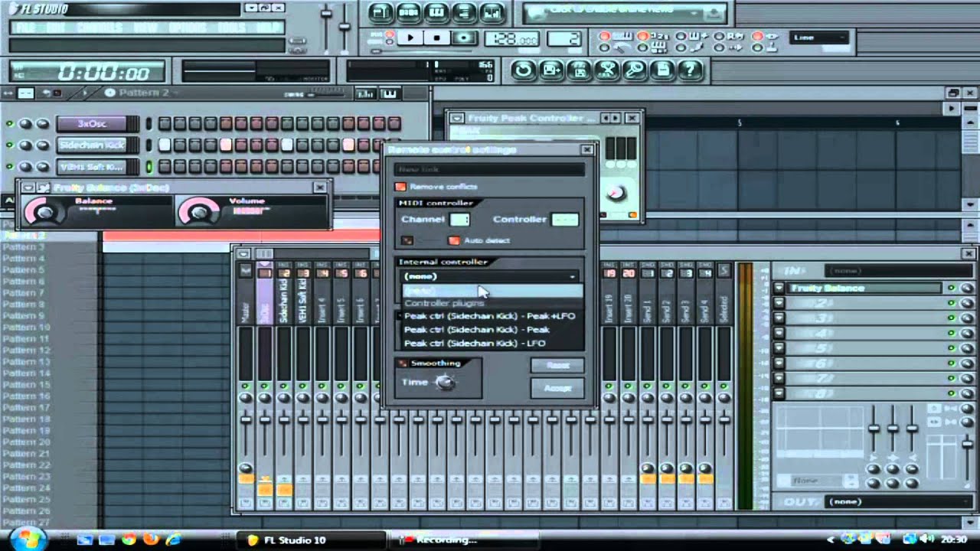
Task: Open the project info shortcut icon
Action: click(x=663, y=70)
